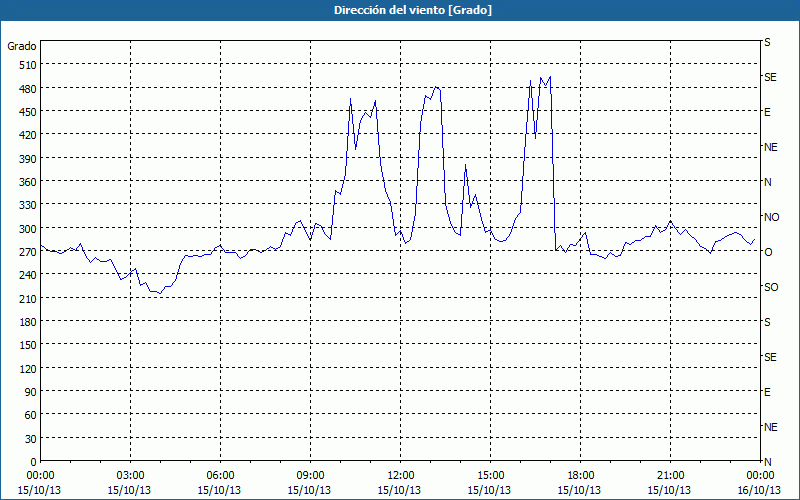Image resolution: width=800 pixels, height=500 pixels.
Task: Click the "90" value on the left axis
Action: [x=31, y=392]
